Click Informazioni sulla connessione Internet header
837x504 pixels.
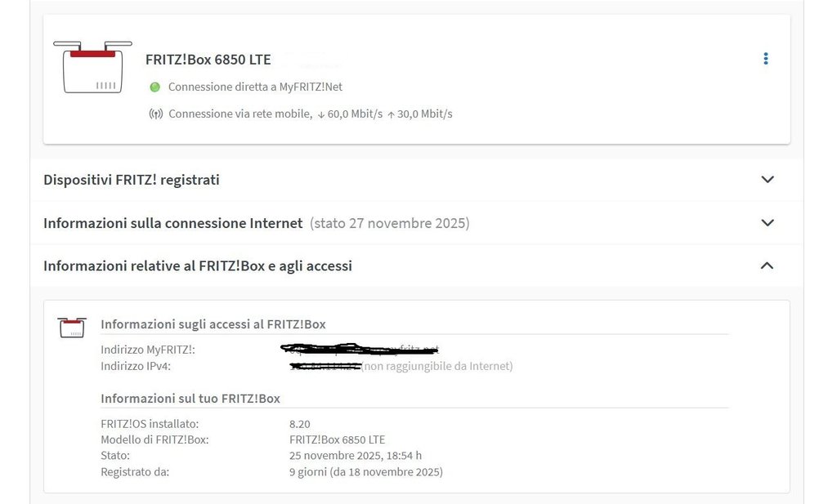173,223
